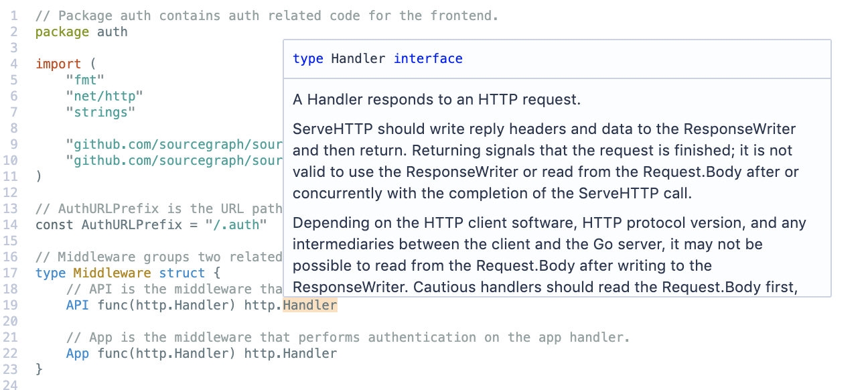The image size is (868, 390).
Task: Click line number 17 in the gutter
Action: [10, 273]
